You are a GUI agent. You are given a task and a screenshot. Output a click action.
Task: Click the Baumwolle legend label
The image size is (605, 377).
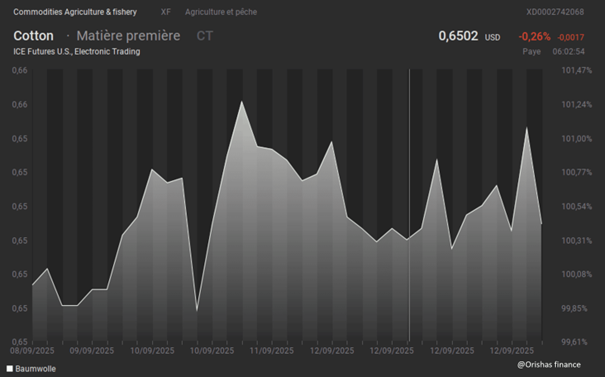35,369
